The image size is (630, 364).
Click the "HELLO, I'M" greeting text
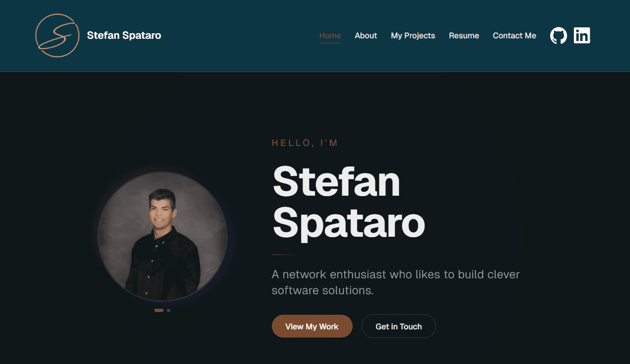pyautogui.click(x=304, y=142)
